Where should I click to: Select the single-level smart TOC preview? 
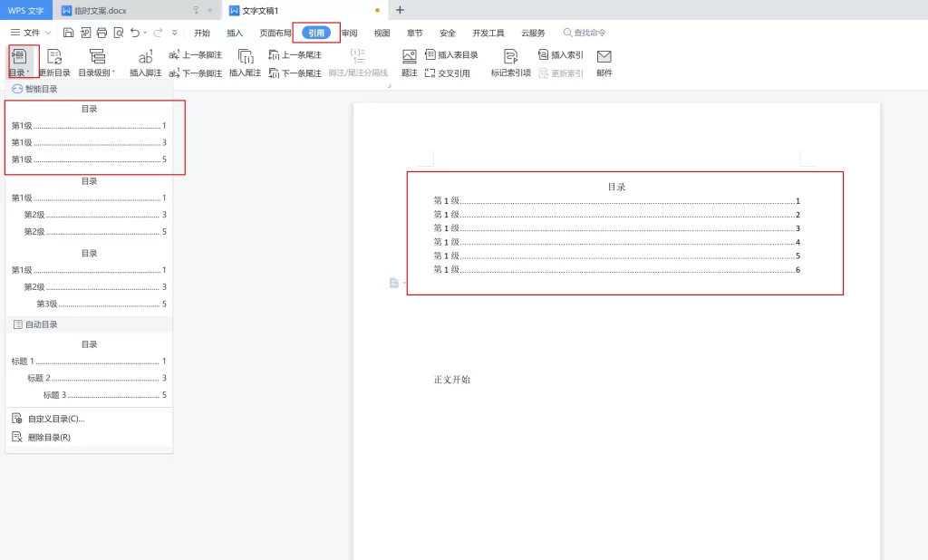89,134
